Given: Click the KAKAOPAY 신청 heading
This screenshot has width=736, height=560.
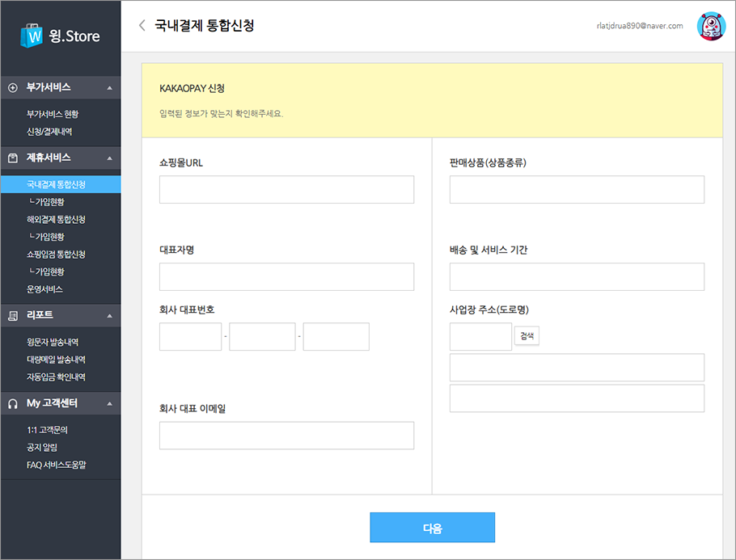Looking at the screenshot, I should click(x=192, y=88).
